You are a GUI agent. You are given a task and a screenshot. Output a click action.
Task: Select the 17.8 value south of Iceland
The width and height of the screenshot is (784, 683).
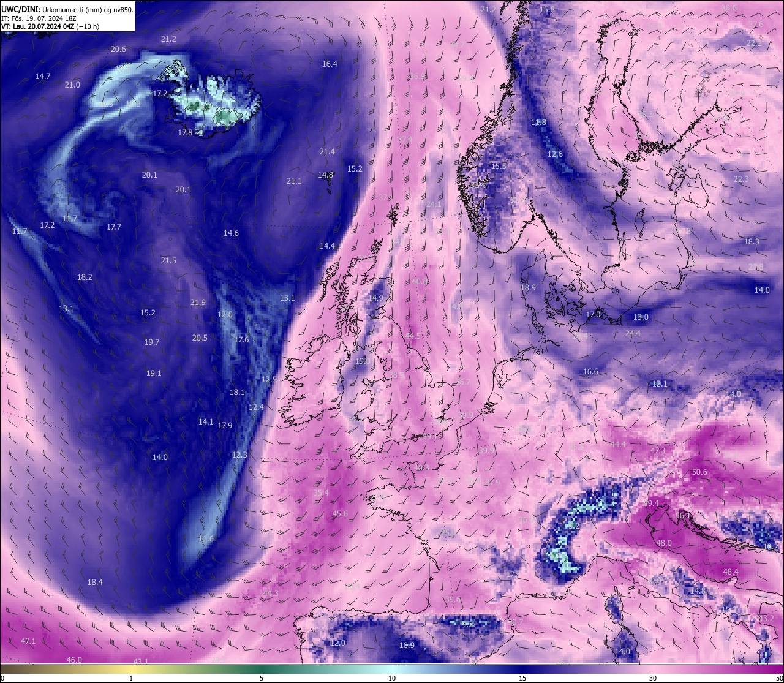186,133
